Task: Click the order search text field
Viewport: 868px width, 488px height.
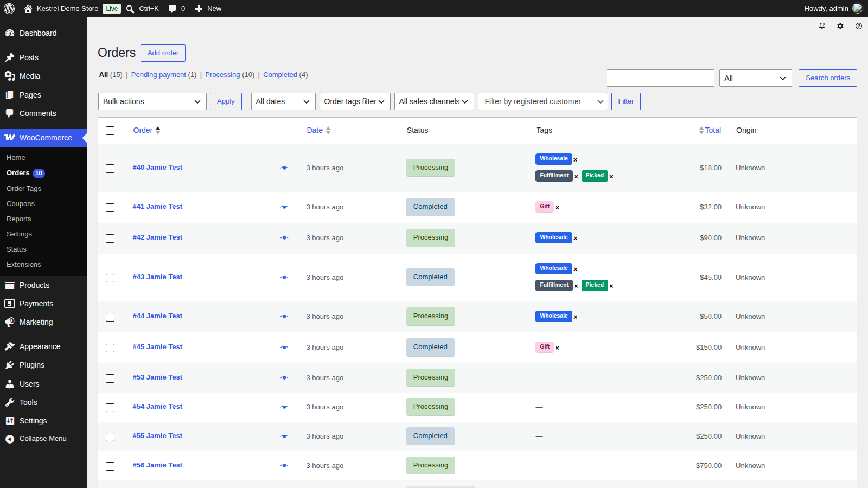Action: pos(660,78)
